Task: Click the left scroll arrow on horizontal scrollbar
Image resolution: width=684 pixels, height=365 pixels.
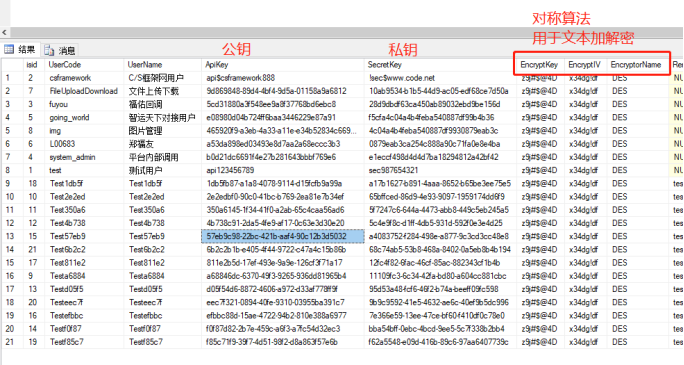Action: point(4,32)
